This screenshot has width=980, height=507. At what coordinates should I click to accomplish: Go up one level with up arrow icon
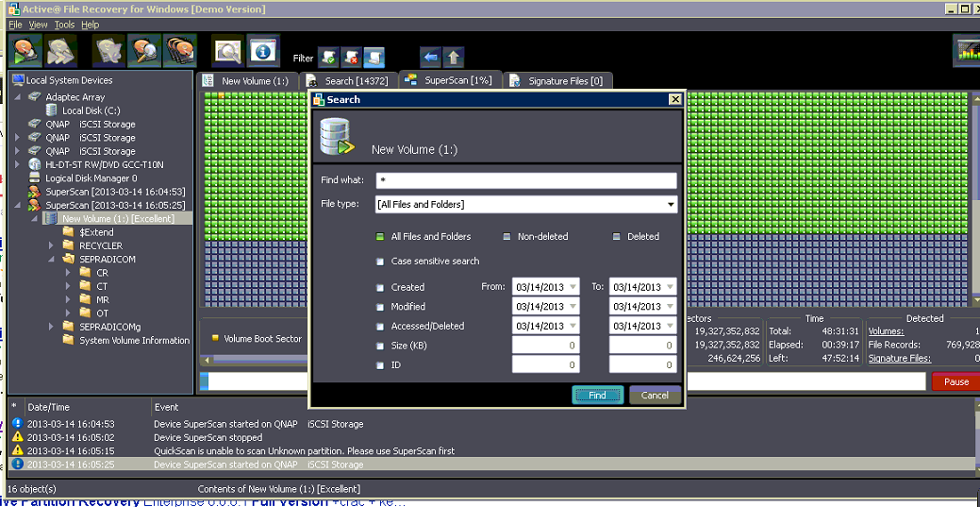click(453, 58)
